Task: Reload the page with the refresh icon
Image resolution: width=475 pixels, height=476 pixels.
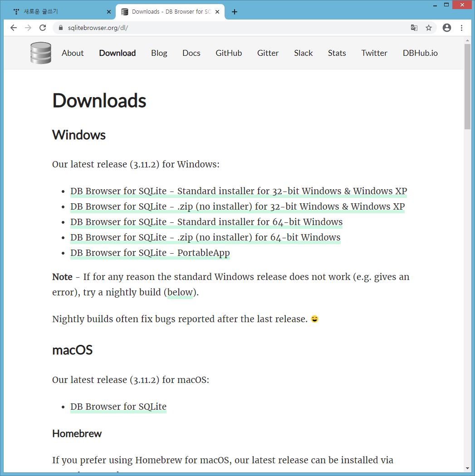Action: click(x=43, y=28)
